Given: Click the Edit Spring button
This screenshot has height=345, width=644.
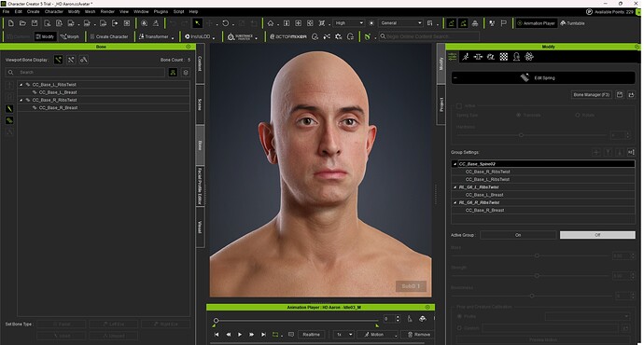Looking at the screenshot, I should coord(543,77).
